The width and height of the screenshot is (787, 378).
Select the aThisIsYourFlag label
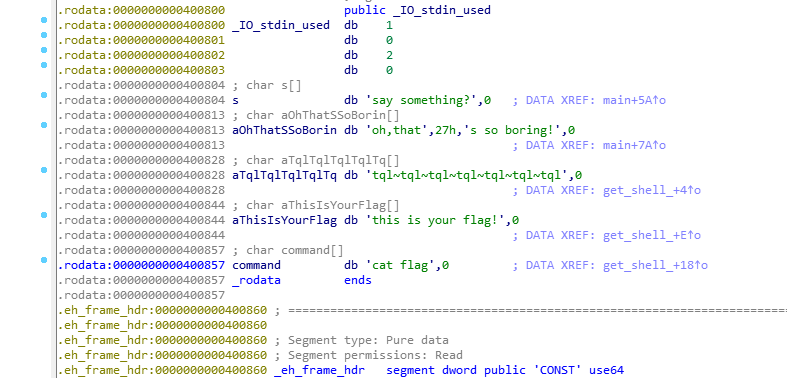coord(285,220)
